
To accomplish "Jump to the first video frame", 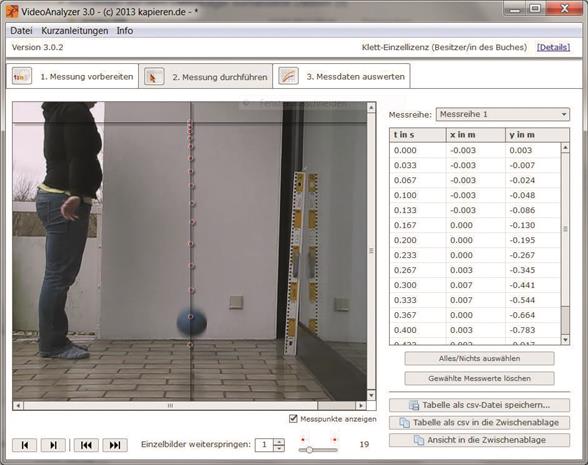I will pyautogui.click(x=86, y=445).
